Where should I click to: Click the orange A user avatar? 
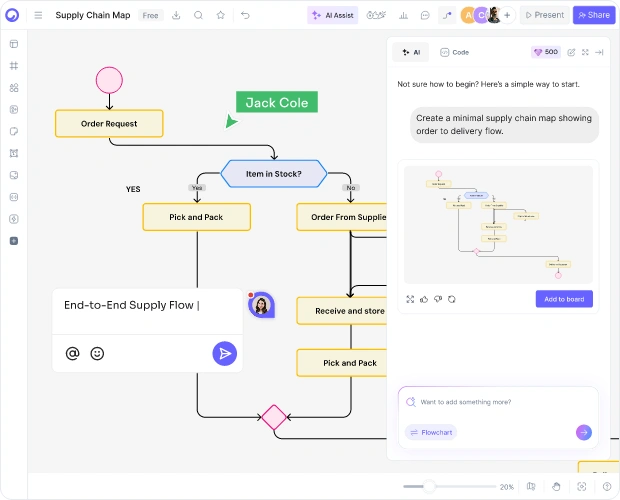pyautogui.click(x=468, y=15)
